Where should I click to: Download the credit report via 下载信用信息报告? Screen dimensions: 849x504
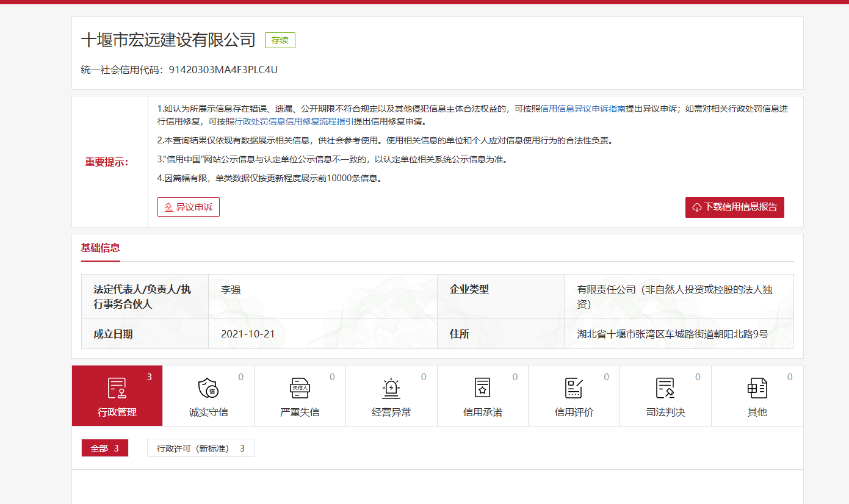pyautogui.click(x=734, y=207)
